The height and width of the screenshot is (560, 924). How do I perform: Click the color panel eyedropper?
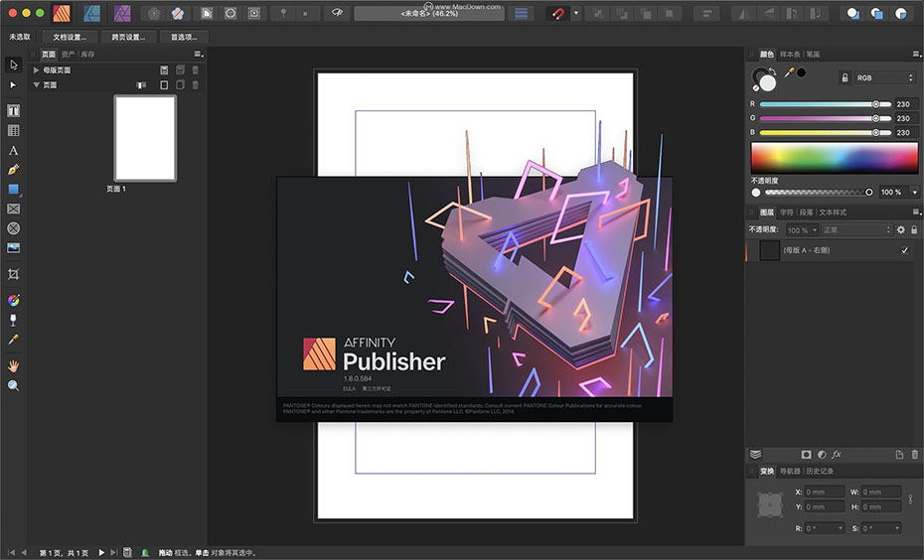[789, 72]
